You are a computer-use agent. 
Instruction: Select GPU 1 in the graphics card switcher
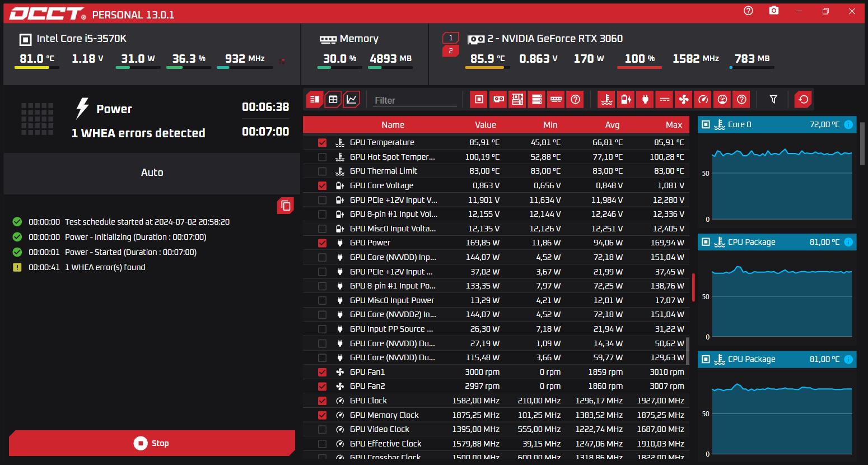click(451, 38)
